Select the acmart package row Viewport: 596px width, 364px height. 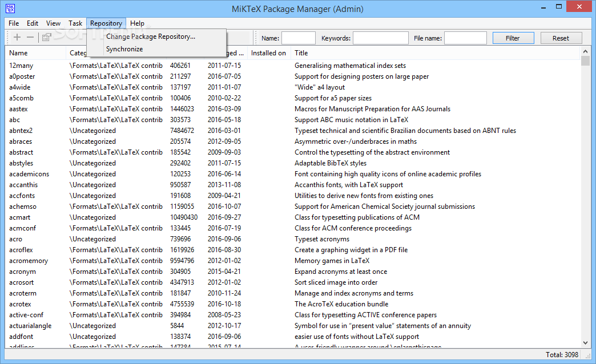293,217
